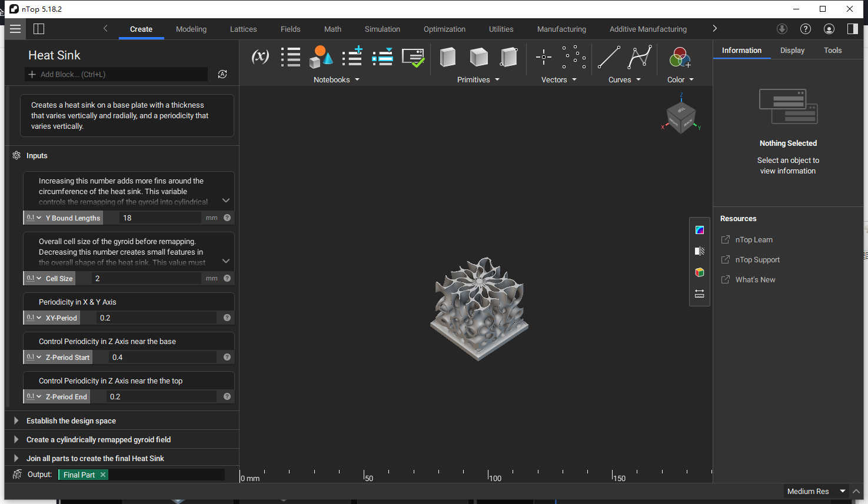This screenshot has width=868, height=504.
Task: Select the spline curve tool
Action: [640, 57]
